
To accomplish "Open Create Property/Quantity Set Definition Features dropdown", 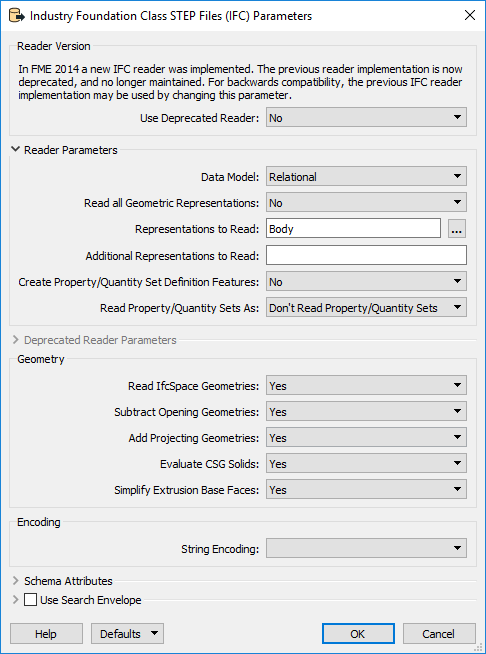I will [x=366, y=282].
